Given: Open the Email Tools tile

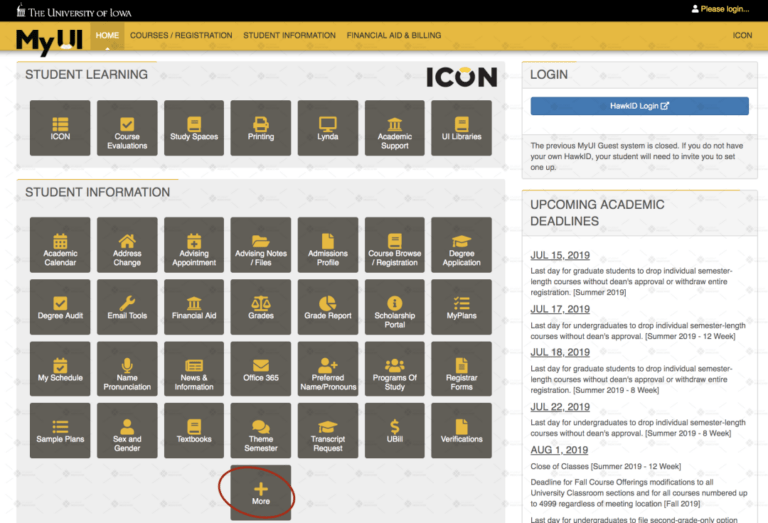Looking at the screenshot, I should pyautogui.click(x=127, y=307).
